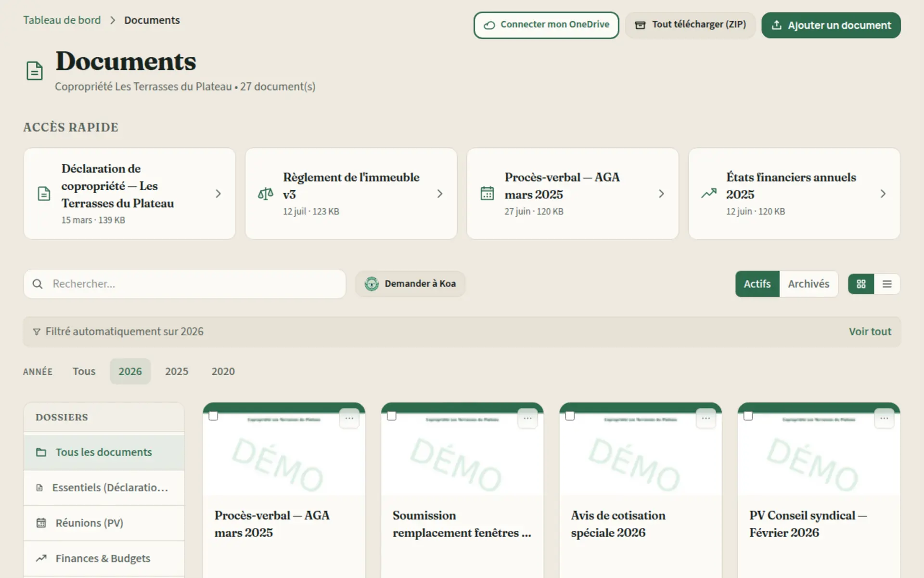Open the Réunions (PV) folder
Screen dimensions: 924x578
(104, 523)
